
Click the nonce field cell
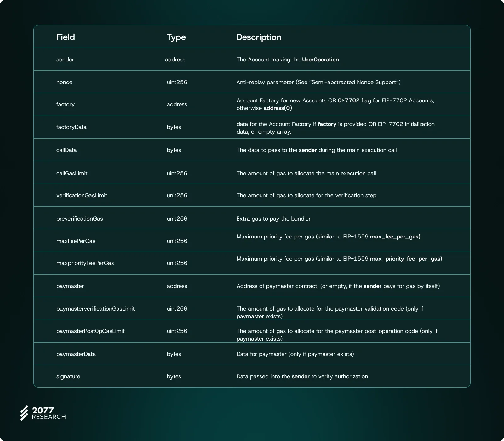pyautogui.click(x=64, y=82)
